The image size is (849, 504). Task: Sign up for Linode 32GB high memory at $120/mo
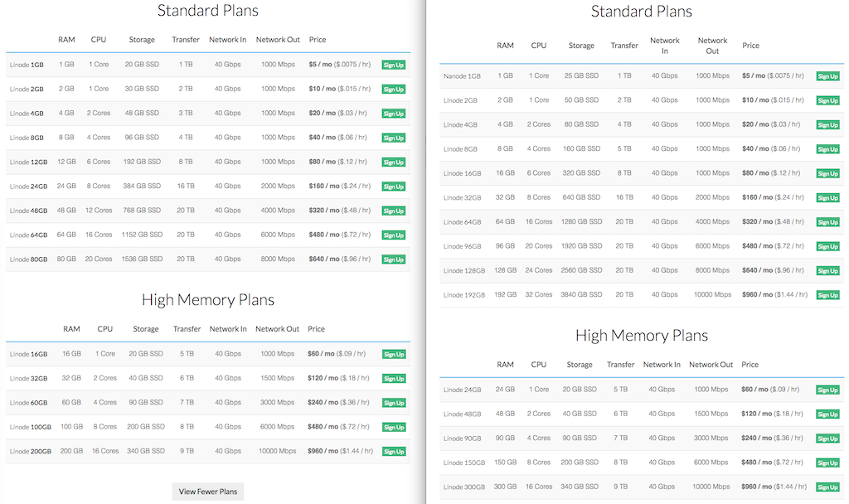point(394,379)
